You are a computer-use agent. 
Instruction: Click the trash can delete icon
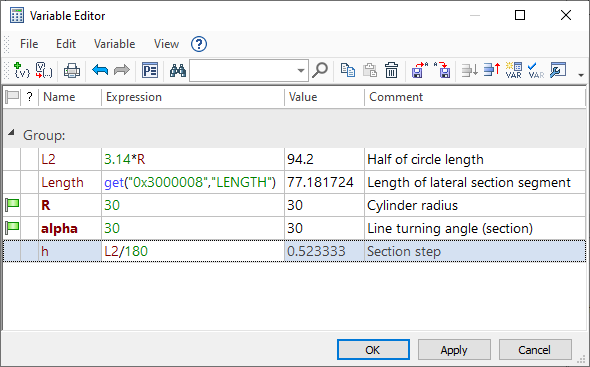click(391, 70)
